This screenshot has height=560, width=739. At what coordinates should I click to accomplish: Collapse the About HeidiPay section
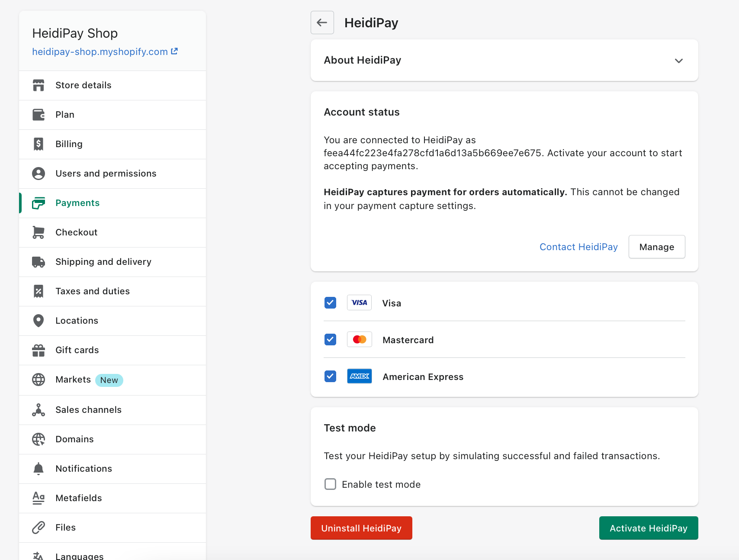coord(679,61)
